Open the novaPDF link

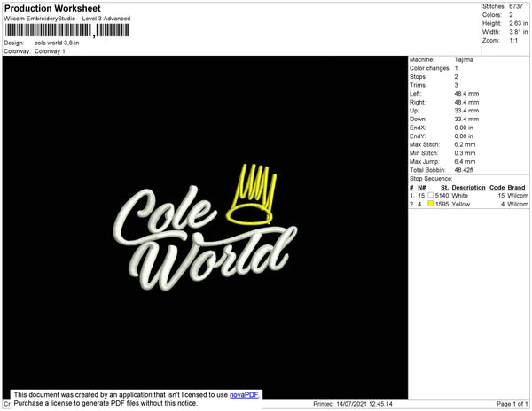tap(244, 395)
